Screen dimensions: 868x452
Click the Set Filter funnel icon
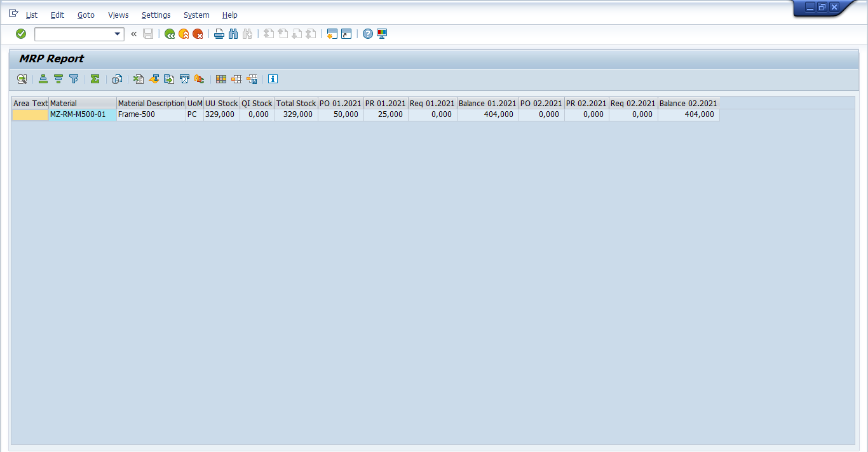(x=74, y=79)
